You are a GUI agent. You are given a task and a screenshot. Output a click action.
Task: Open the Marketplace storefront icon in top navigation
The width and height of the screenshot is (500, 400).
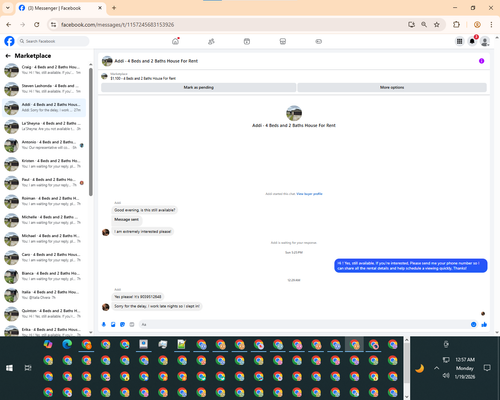tap(283, 41)
